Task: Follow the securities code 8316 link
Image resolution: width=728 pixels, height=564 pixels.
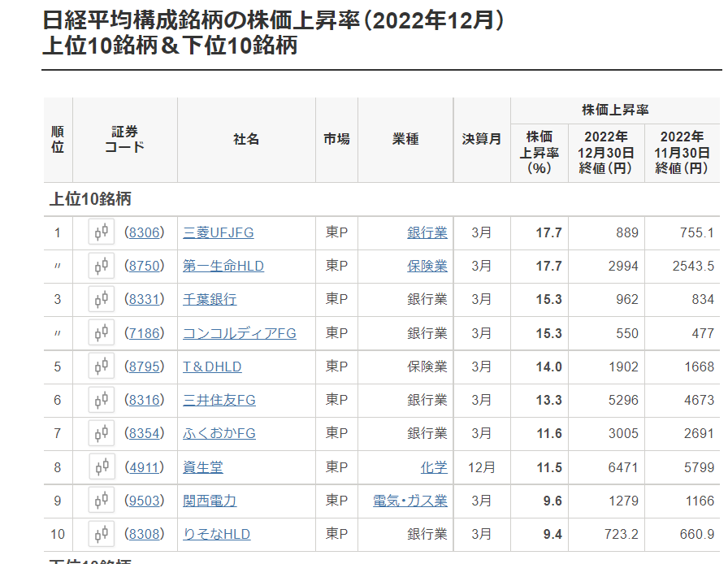Action: [x=144, y=400]
